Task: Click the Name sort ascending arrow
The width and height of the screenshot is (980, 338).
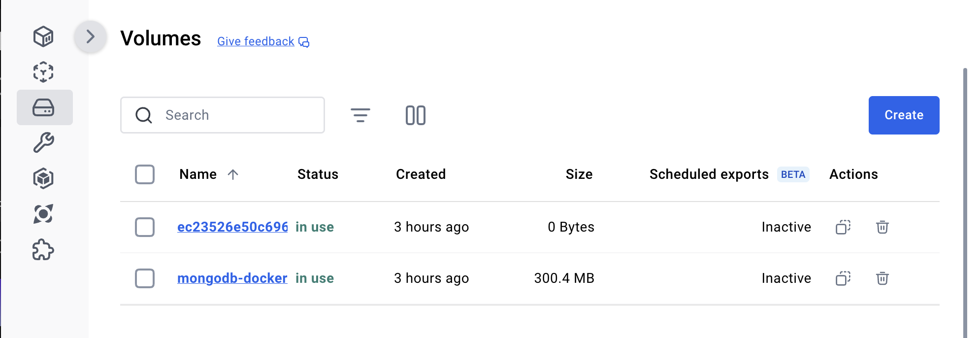Action: (x=233, y=174)
